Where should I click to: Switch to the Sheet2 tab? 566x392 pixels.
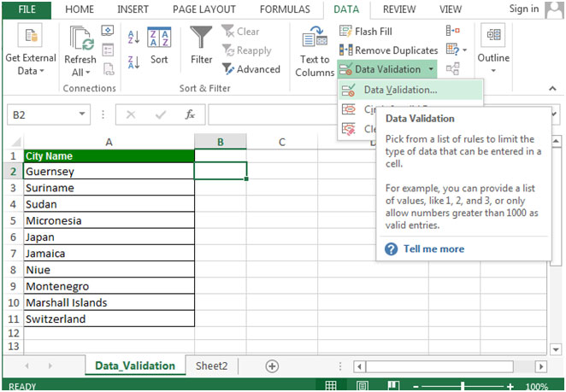(211, 366)
